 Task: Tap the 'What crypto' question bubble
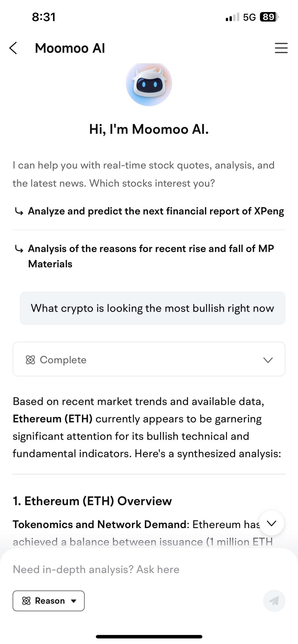point(152,308)
